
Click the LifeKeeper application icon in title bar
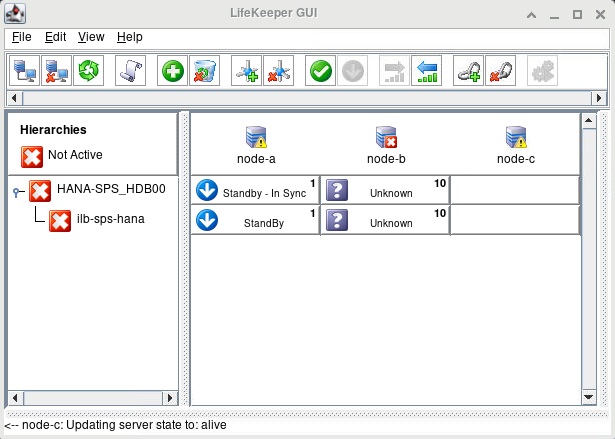click(15, 13)
